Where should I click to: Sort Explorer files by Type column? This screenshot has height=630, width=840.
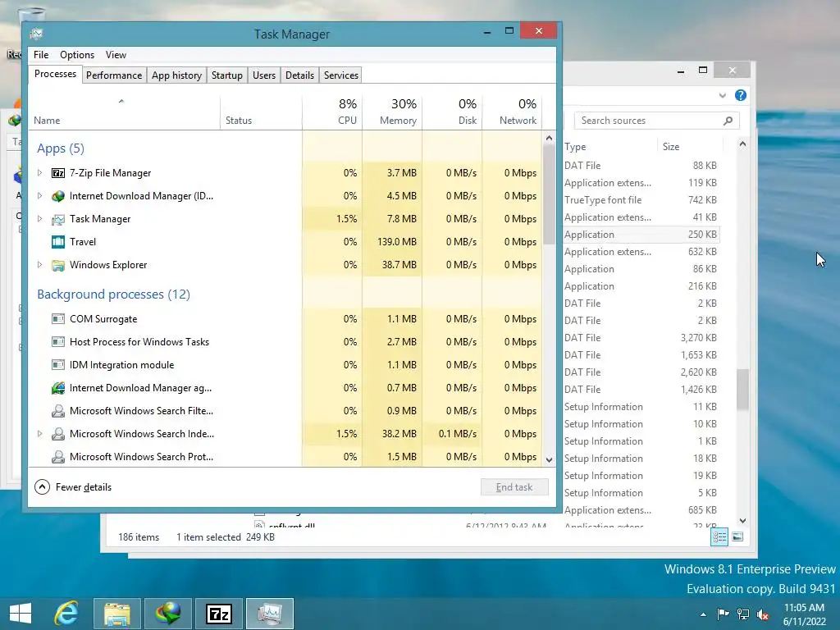(x=609, y=146)
